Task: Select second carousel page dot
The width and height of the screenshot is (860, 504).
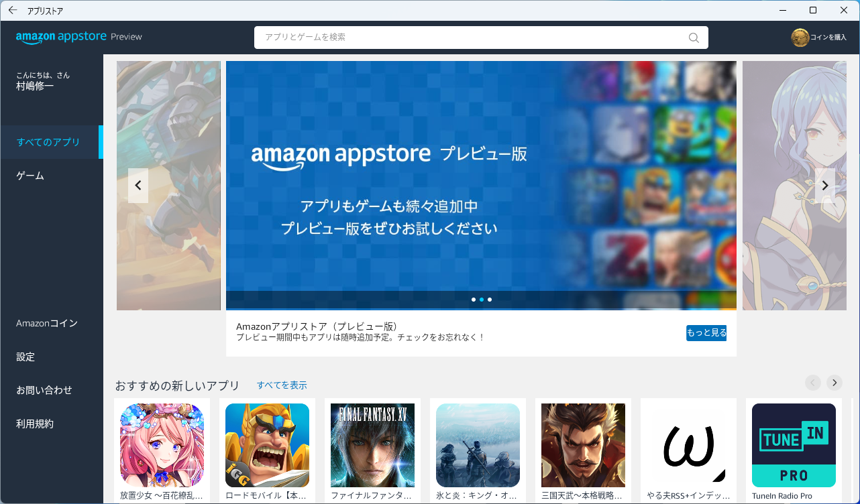Action: 482,300
